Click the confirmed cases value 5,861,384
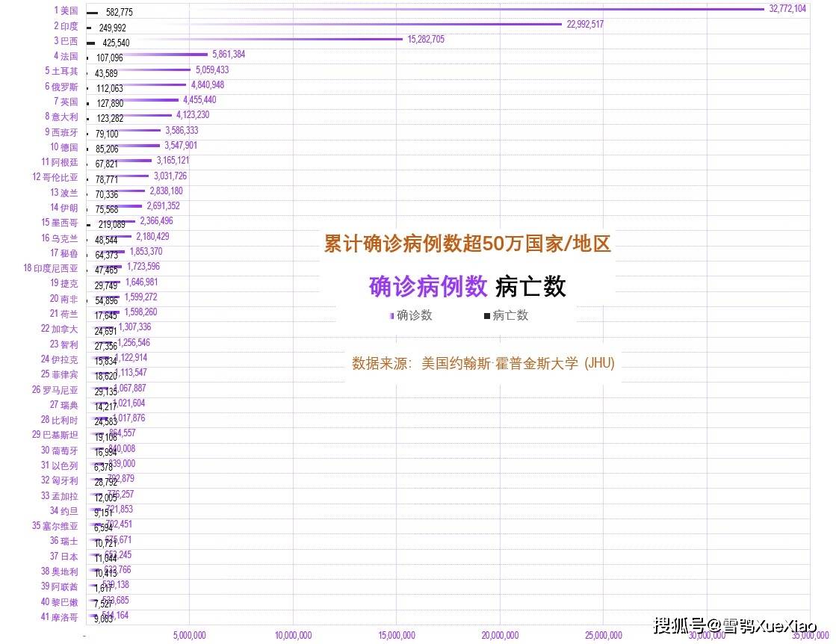Image resolution: width=836 pixels, height=644 pixels. (x=229, y=54)
